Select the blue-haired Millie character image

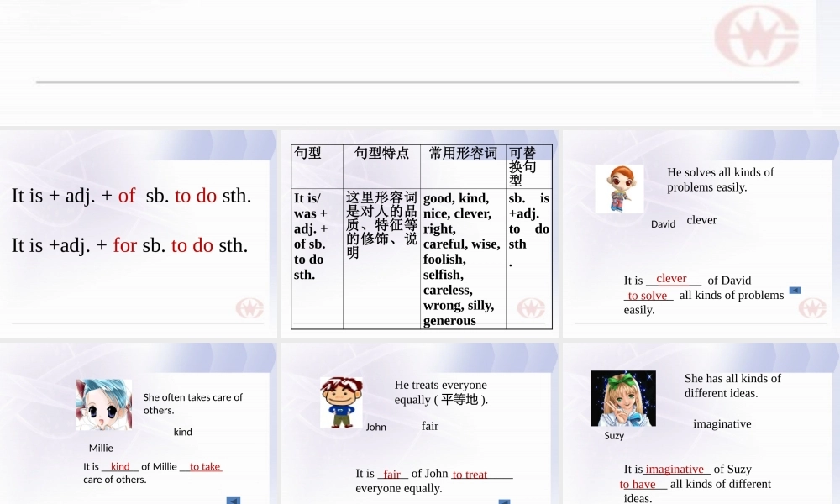(104, 405)
